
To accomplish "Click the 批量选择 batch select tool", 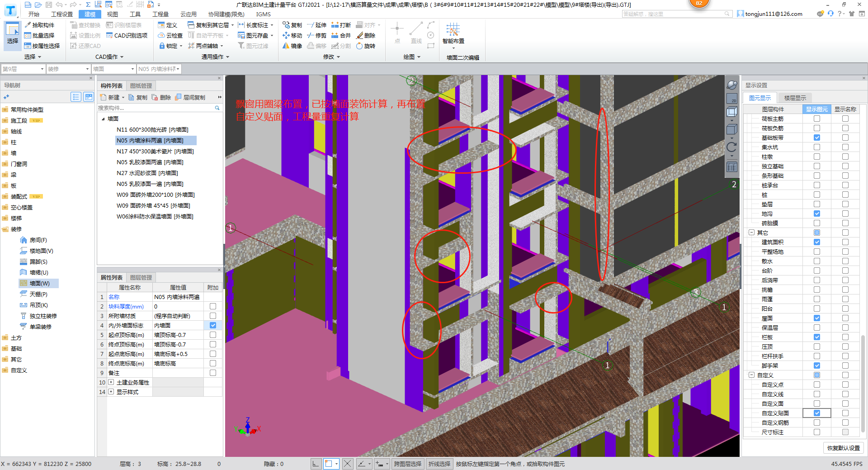I will pos(39,35).
